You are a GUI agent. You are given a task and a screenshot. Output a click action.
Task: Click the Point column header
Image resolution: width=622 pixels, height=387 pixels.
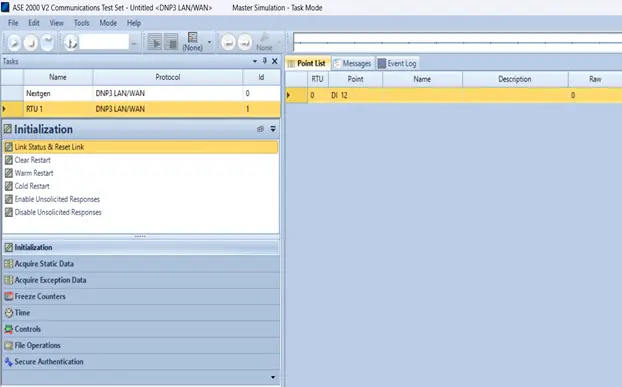click(355, 79)
